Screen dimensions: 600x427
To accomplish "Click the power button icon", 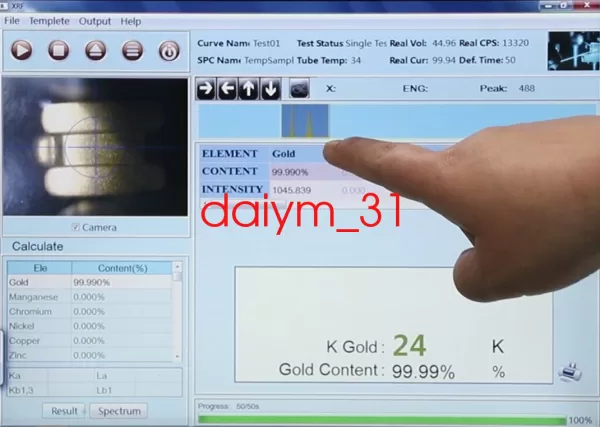I will pyautogui.click(x=169, y=51).
